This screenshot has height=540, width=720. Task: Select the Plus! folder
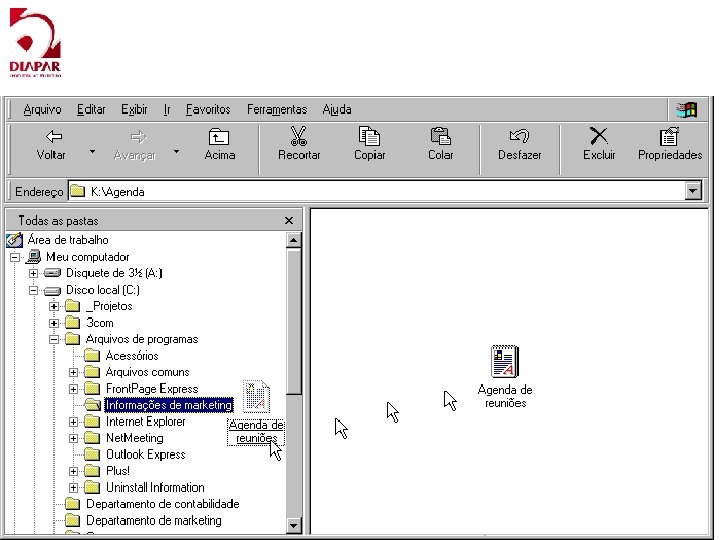118,471
